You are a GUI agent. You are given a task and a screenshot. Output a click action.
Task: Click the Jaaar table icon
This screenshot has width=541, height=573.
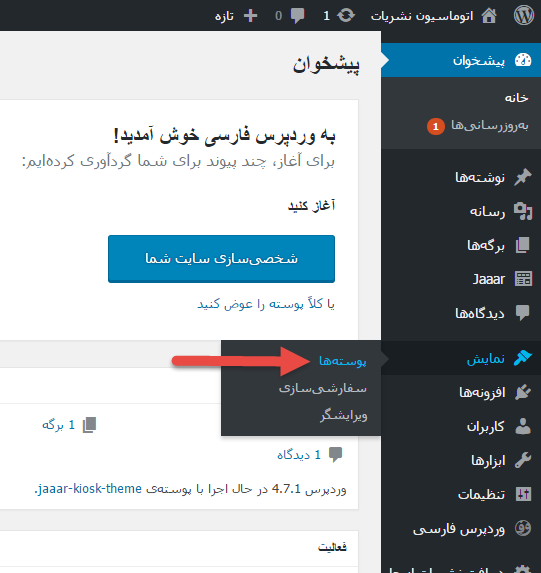click(x=523, y=279)
